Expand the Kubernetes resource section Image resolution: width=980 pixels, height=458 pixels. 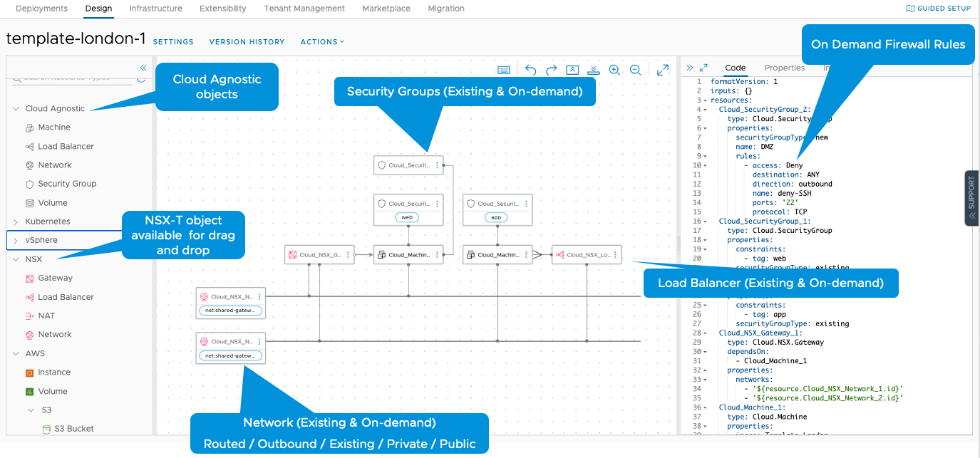(x=16, y=222)
